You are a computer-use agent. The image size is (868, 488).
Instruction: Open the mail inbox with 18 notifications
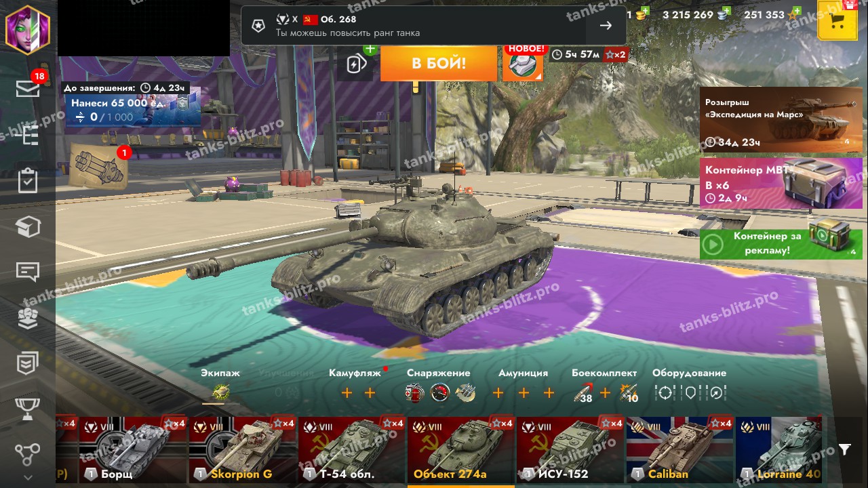click(x=28, y=88)
